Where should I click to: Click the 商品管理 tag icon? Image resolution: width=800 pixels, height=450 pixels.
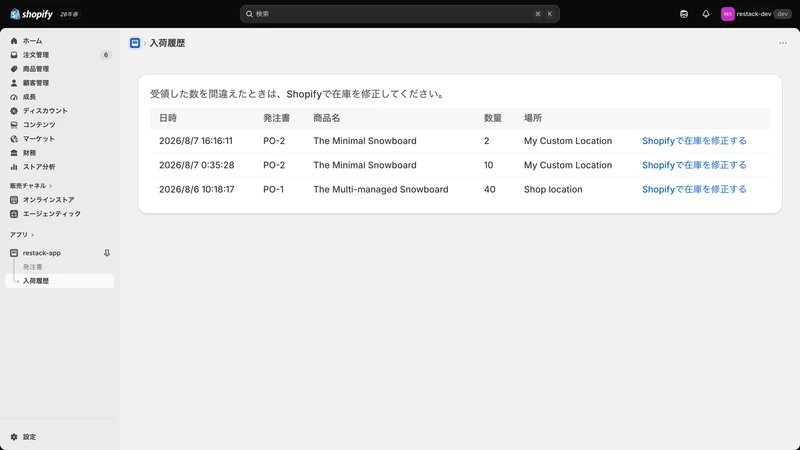pos(14,69)
